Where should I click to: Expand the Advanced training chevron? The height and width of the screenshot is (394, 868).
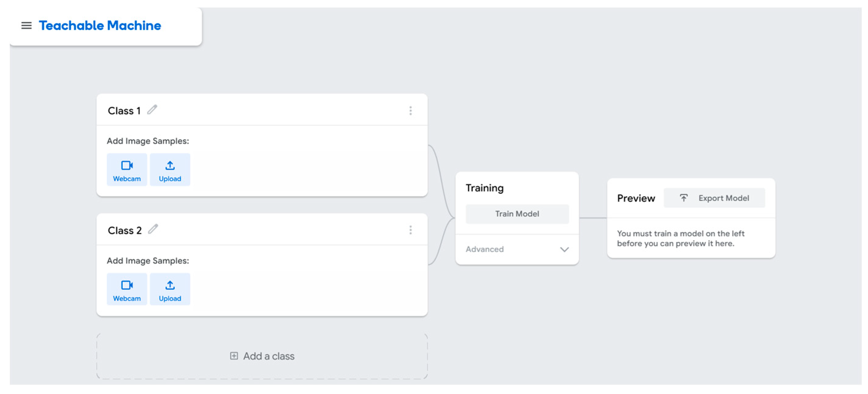tap(564, 249)
